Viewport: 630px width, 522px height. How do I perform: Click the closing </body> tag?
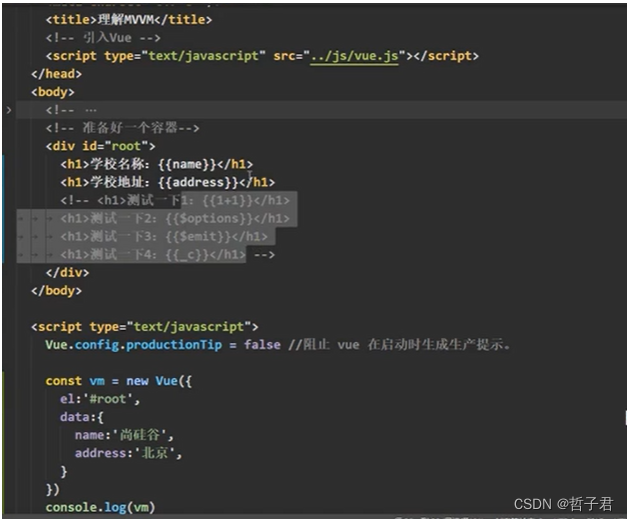(56, 291)
